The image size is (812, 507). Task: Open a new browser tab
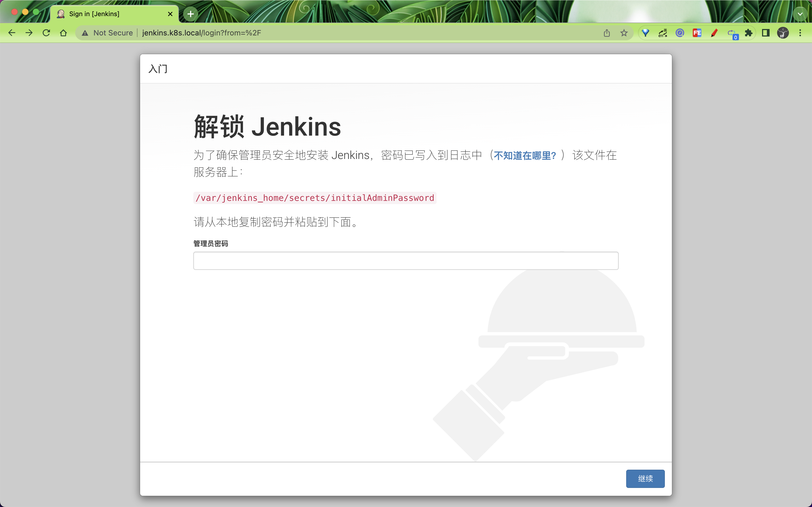(x=190, y=14)
